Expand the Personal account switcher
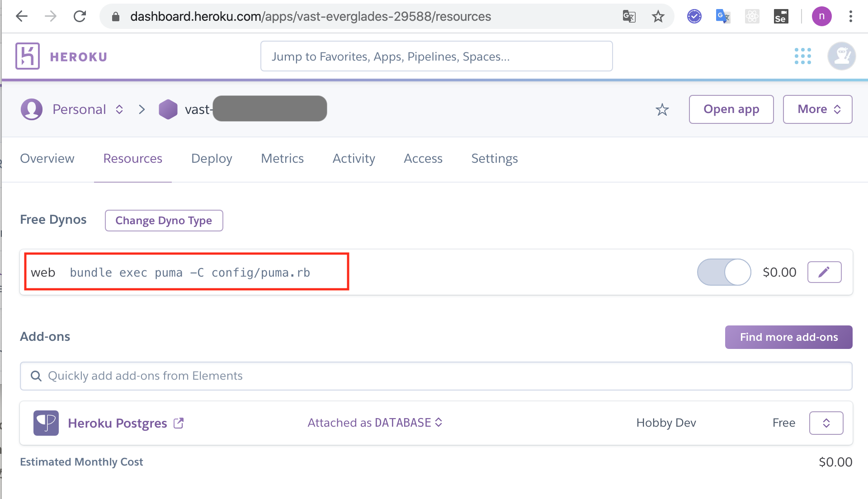This screenshot has height=499, width=868. (x=119, y=109)
